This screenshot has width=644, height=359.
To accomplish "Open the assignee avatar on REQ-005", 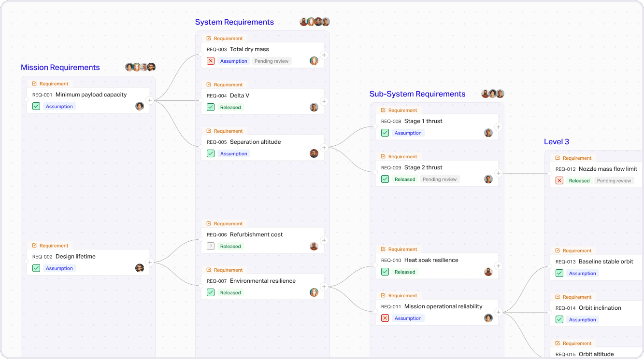I will 314,153.
